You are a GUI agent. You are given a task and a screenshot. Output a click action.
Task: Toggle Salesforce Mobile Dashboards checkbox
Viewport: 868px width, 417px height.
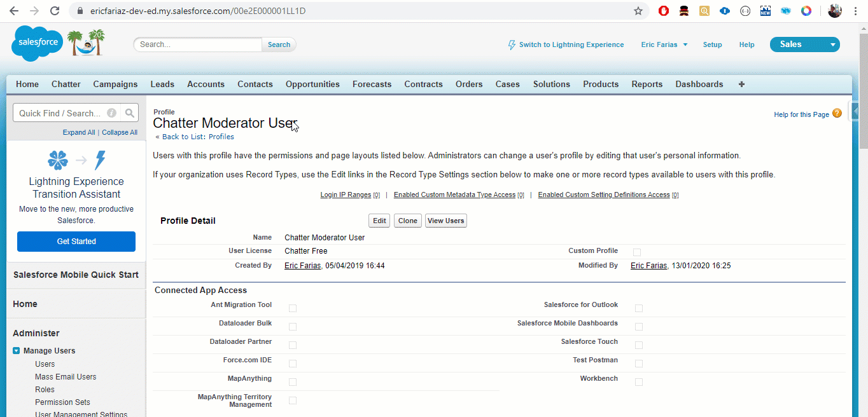click(639, 327)
